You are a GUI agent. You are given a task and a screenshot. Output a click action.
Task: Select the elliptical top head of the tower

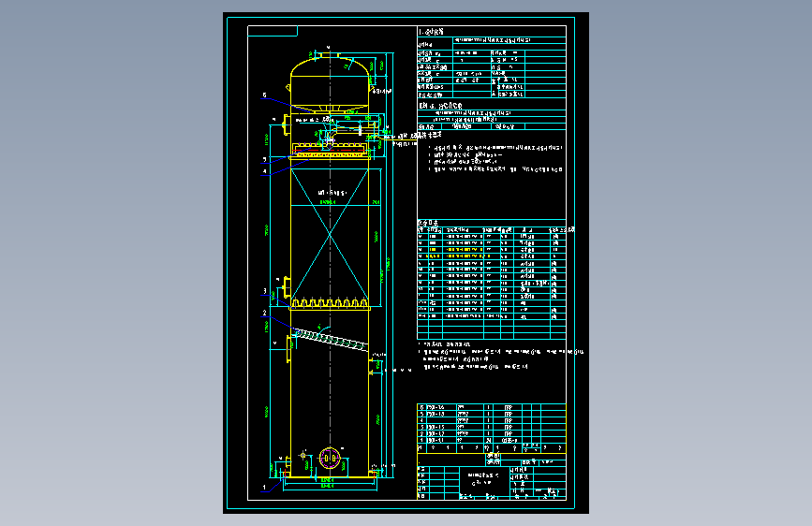[330, 66]
